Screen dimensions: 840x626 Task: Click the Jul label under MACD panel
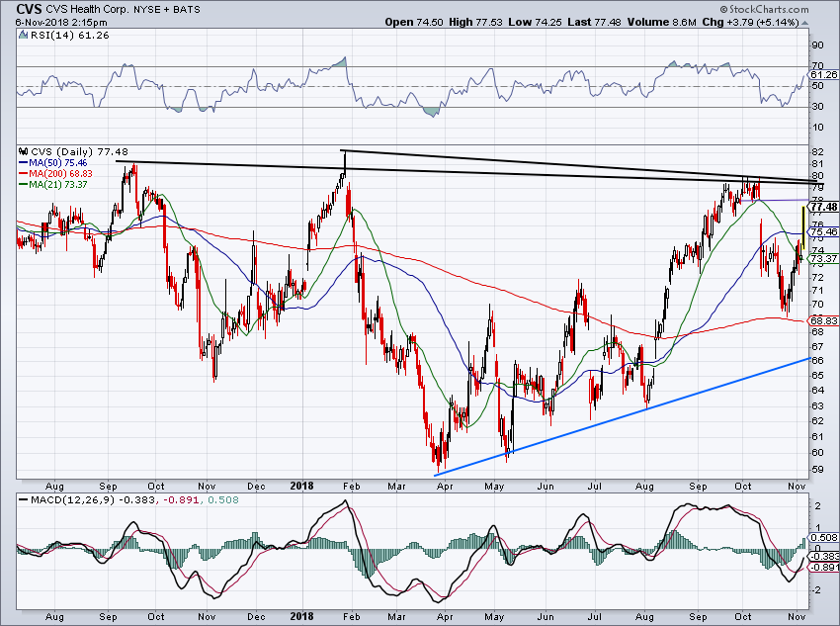[x=595, y=617]
